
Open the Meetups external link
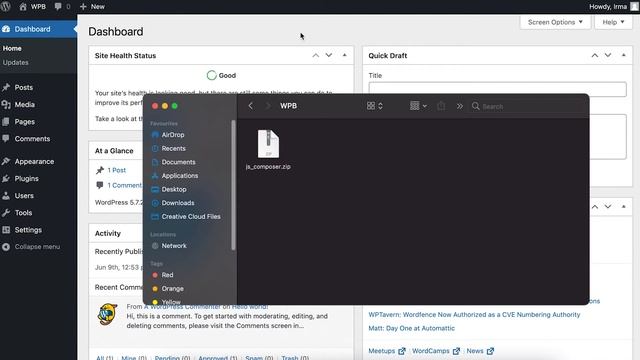click(x=387, y=351)
